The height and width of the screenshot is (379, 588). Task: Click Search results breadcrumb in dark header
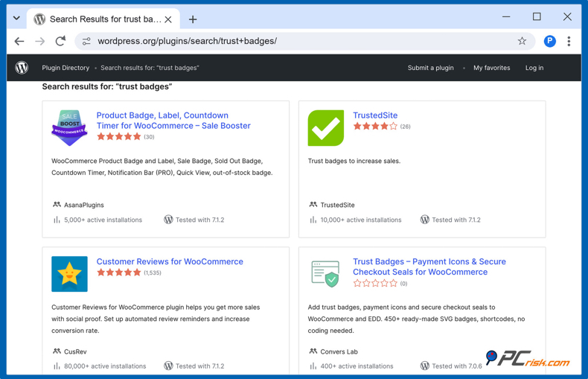(150, 68)
